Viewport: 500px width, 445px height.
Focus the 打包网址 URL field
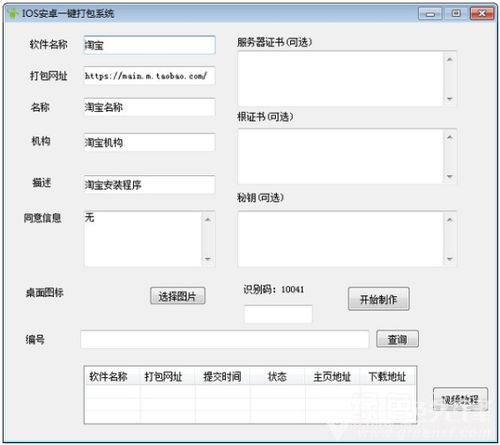(149, 76)
